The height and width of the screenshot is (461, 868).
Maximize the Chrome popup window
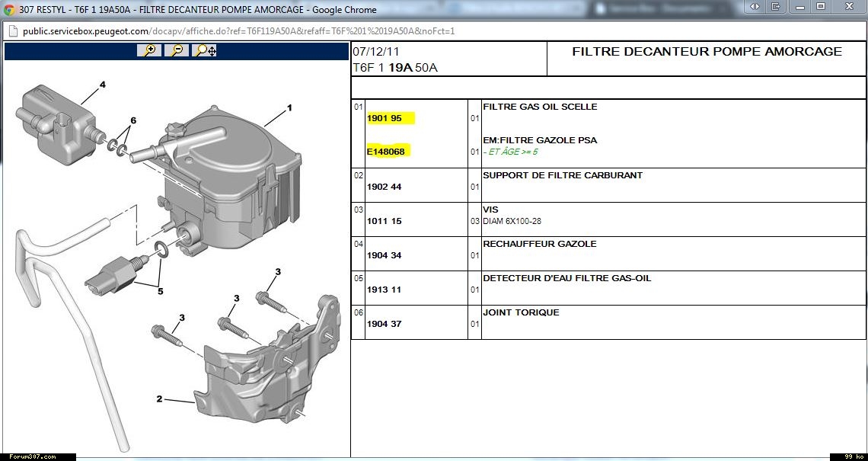click(x=821, y=7)
